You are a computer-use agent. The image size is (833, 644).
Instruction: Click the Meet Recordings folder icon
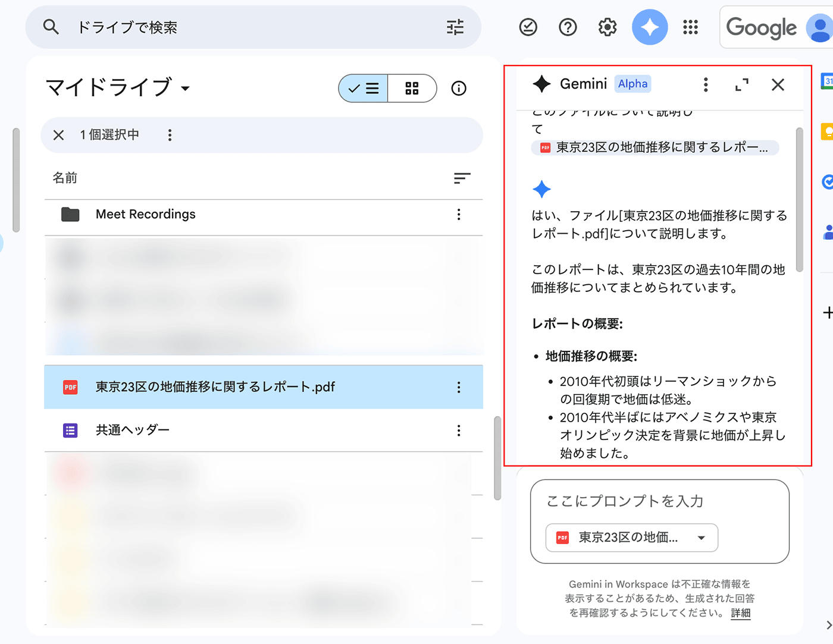[70, 214]
